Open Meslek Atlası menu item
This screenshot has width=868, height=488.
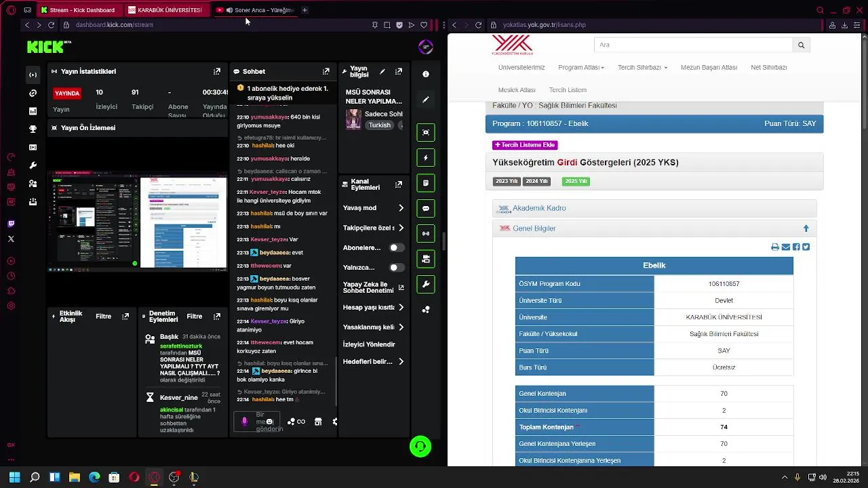click(x=517, y=90)
